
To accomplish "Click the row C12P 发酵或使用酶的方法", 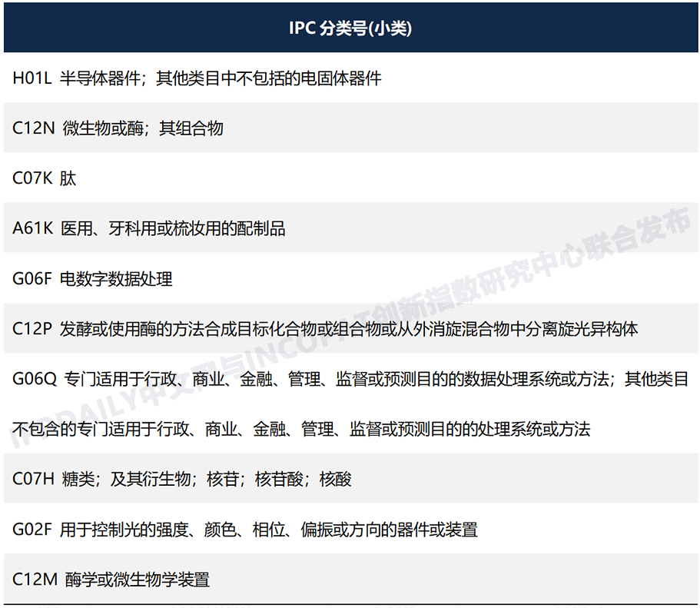I will click(x=350, y=328).
